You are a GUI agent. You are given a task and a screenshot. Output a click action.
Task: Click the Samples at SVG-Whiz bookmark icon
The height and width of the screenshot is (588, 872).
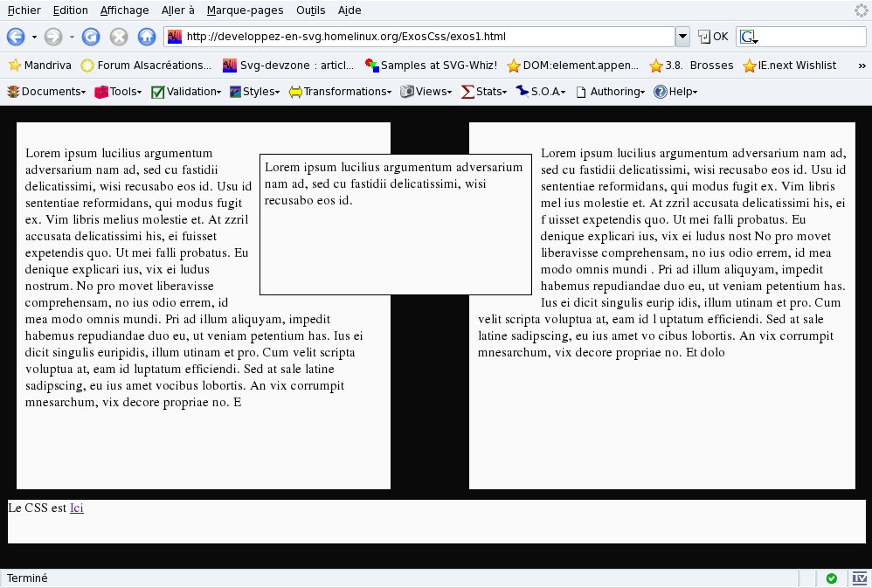coord(371,65)
